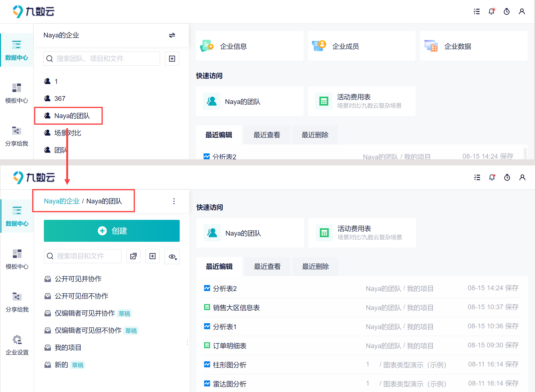Open 分析表2 in the lower recent list

tap(362, 289)
